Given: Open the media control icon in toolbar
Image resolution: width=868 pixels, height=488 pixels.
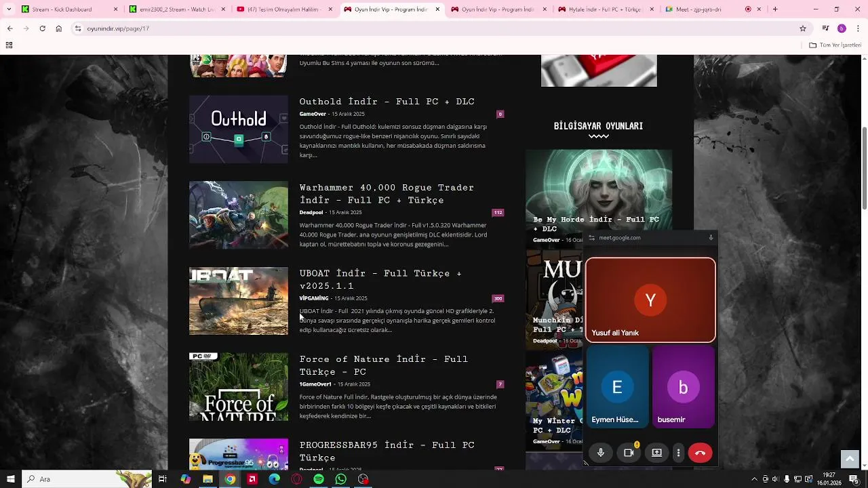Looking at the screenshot, I should pos(825,28).
